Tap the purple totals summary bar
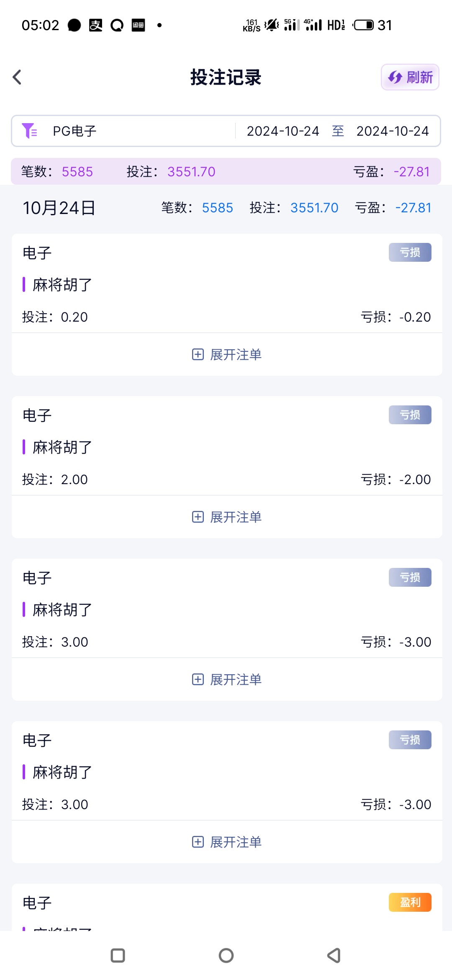The width and height of the screenshot is (452, 980). [x=226, y=172]
